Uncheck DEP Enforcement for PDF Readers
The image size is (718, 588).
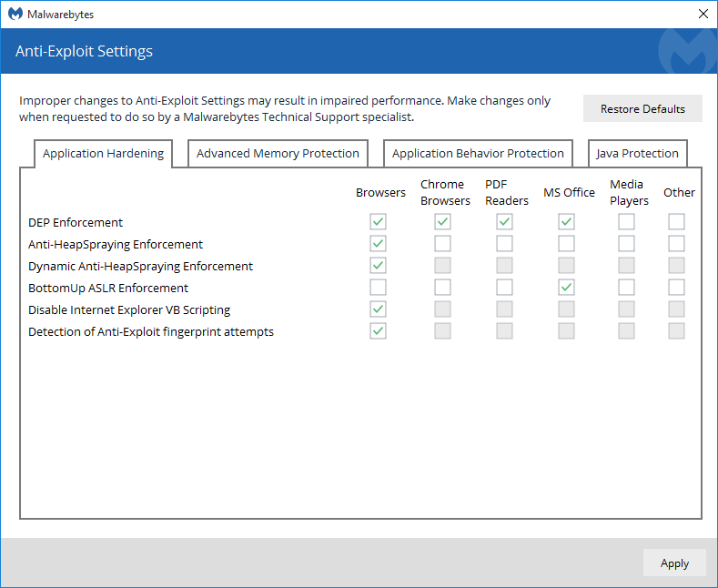click(x=504, y=222)
